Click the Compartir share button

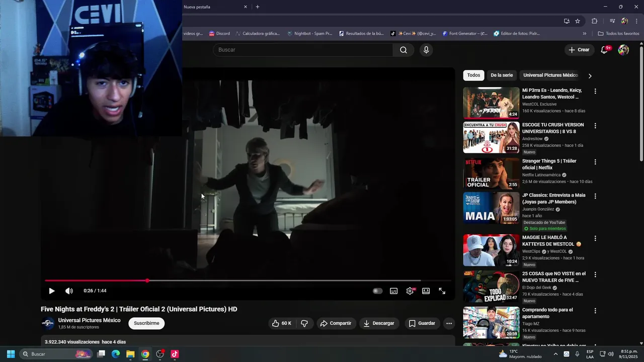point(336,323)
